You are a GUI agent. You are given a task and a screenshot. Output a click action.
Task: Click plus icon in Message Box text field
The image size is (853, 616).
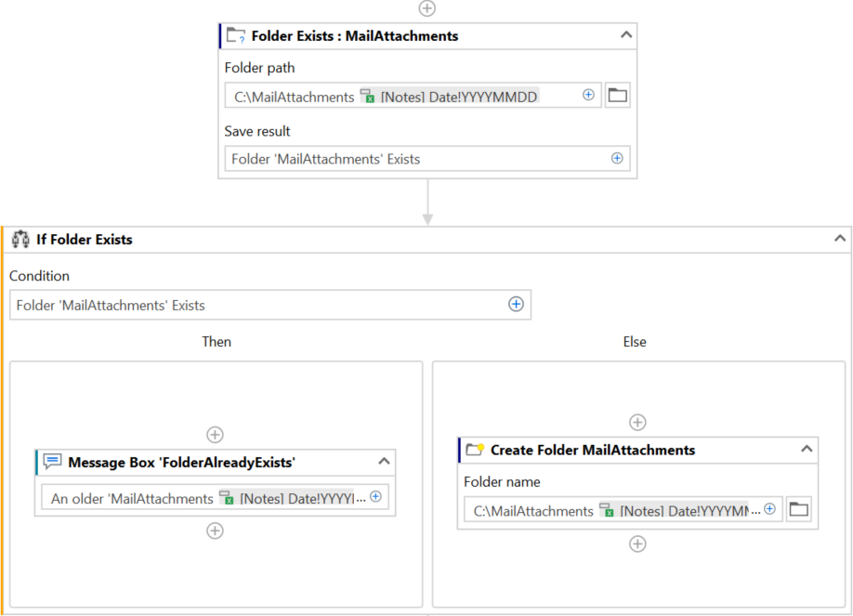click(375, 497)
